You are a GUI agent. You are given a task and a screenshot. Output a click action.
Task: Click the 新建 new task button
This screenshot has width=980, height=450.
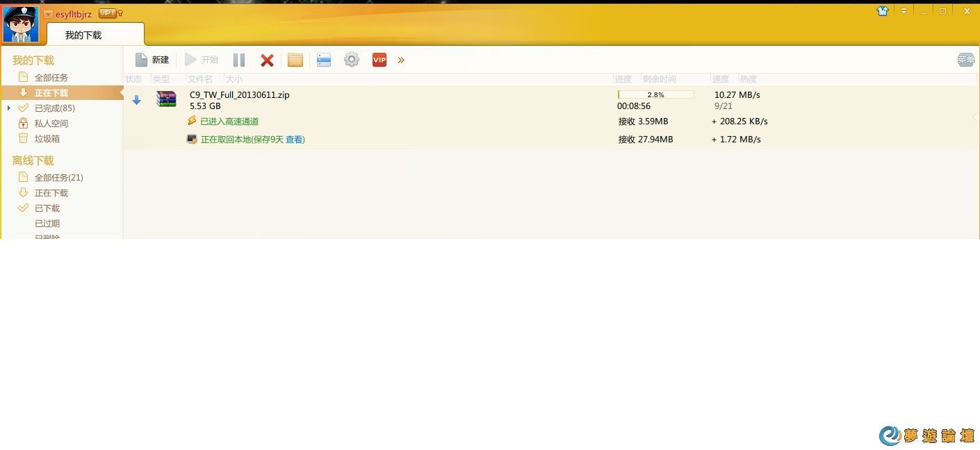(152, 60)
